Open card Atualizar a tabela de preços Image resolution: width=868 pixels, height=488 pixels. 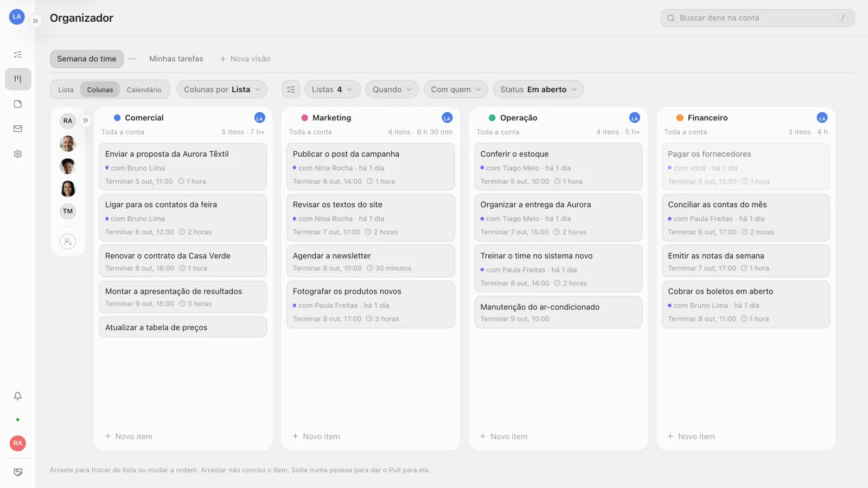pos(183,328)
